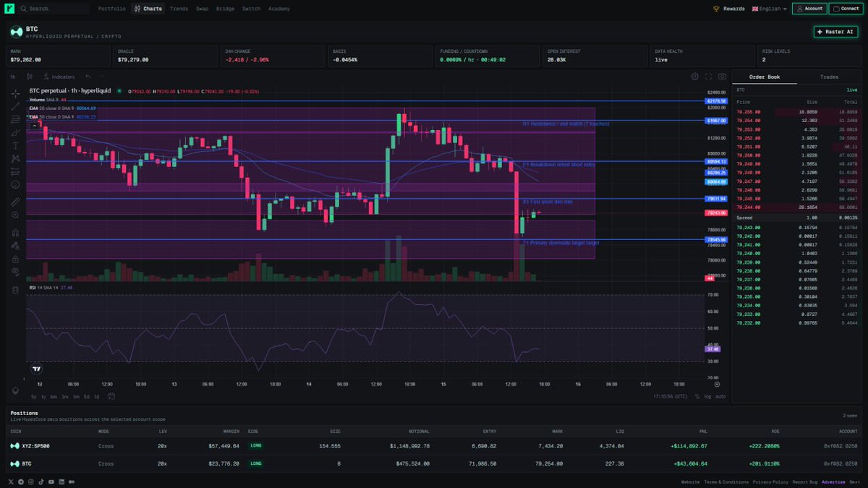Set chart range to 1y

tap(43, 396)
